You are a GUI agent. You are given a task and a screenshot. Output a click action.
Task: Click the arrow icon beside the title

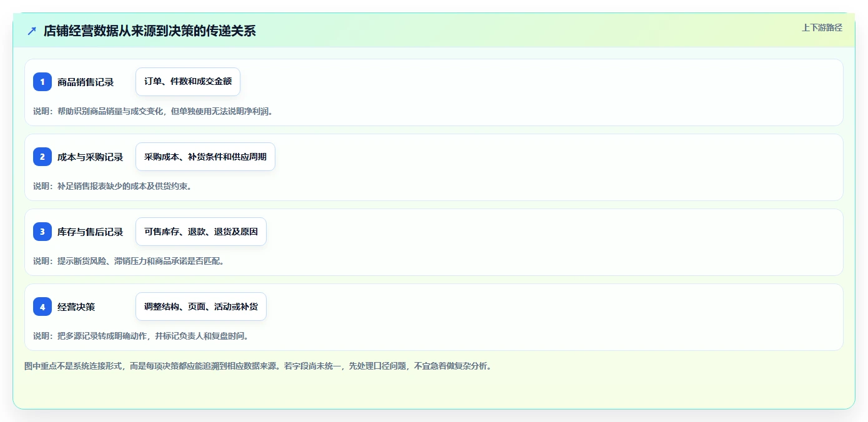pos(32,31)
